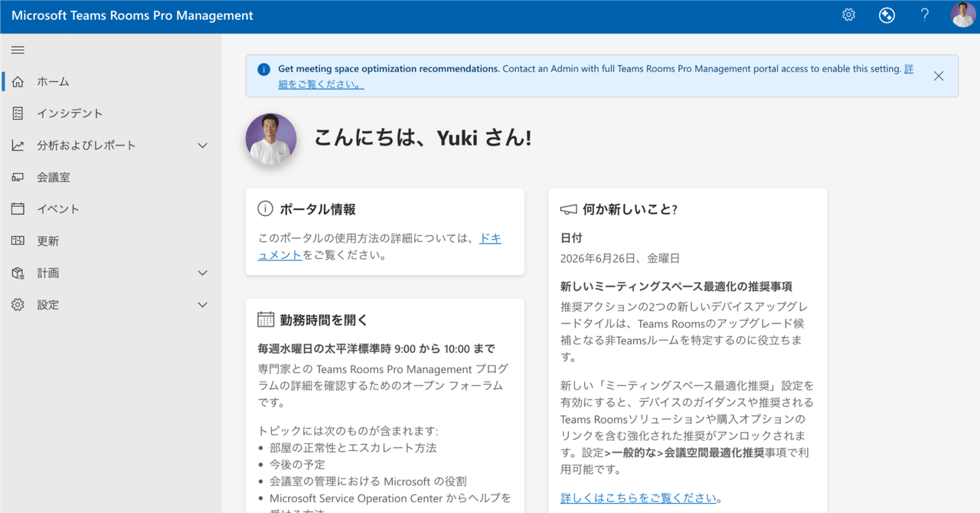Image resolution: width=980 pixels, height=513 pixels.
Task: Expand 設定 chevron in sidebar
Action: pos(203,305)
